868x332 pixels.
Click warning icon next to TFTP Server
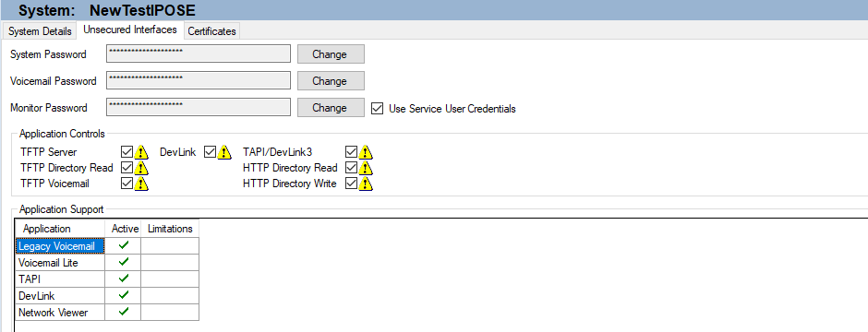[x=141, y=152]
